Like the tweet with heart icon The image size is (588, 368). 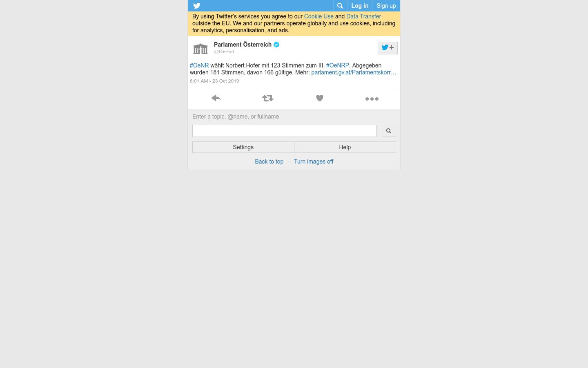click(320, 98)
